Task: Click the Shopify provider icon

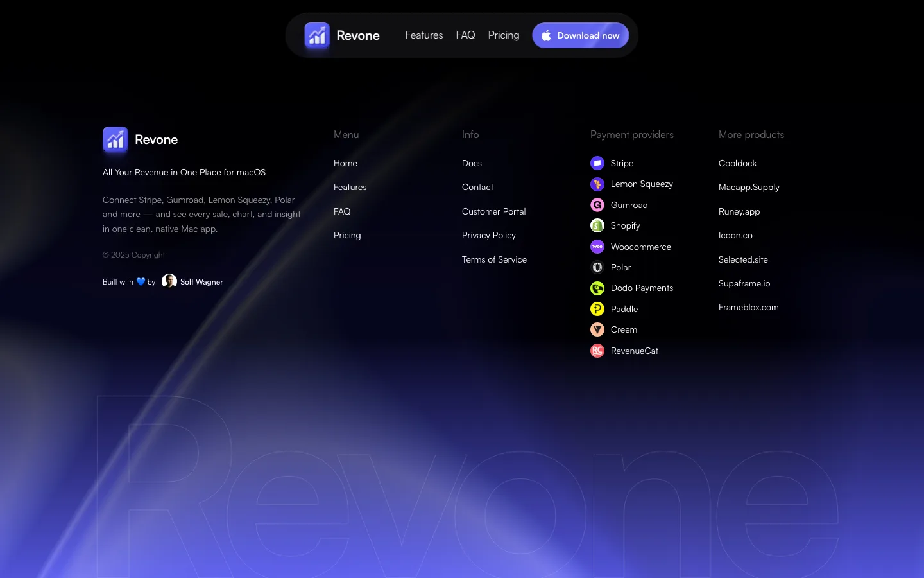Action: 597,225
